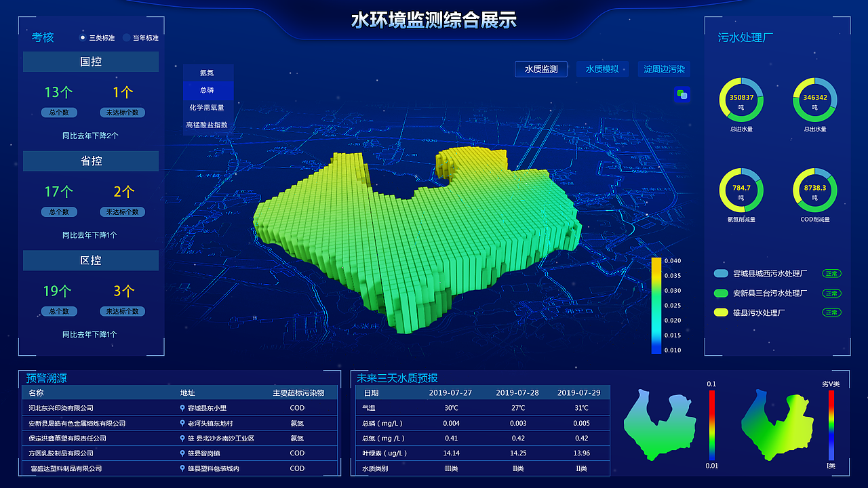Click the 预警溯源 panel title
This screenshot has height=488, width=868.
pos(47,378)
